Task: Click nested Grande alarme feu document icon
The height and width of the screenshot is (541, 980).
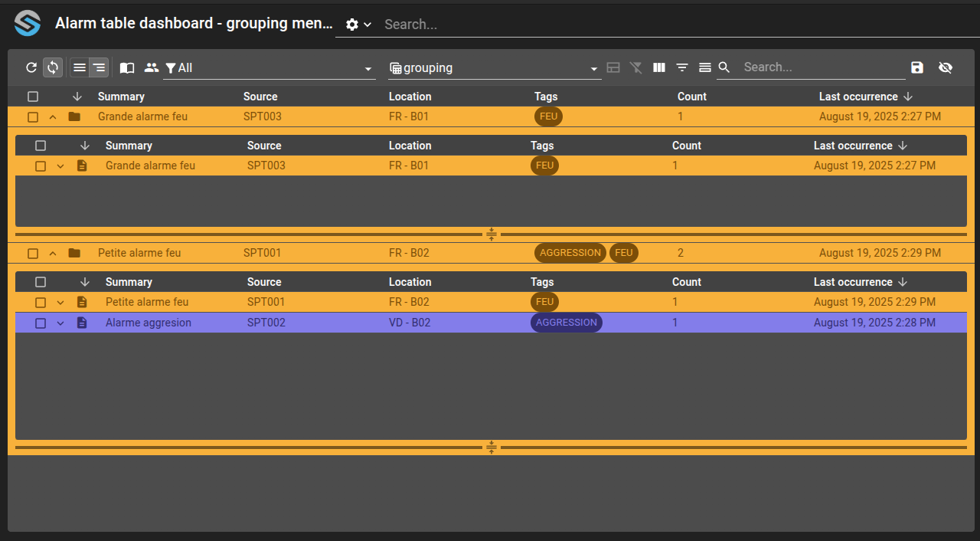Action: coord(82,166)
